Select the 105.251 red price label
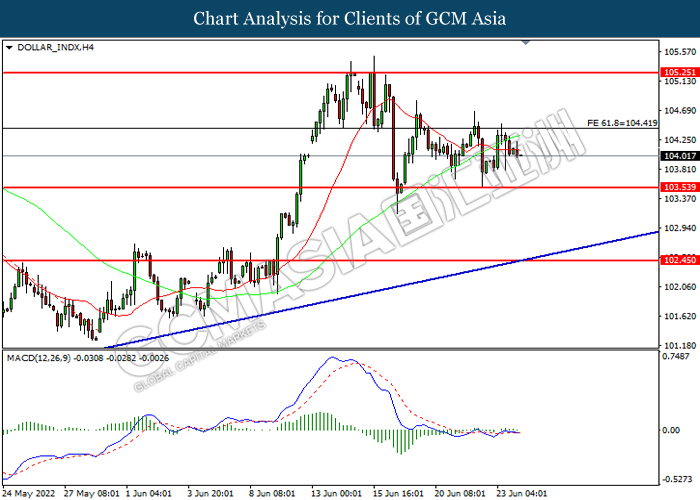 pyautogui.click(x=679, y=72)
